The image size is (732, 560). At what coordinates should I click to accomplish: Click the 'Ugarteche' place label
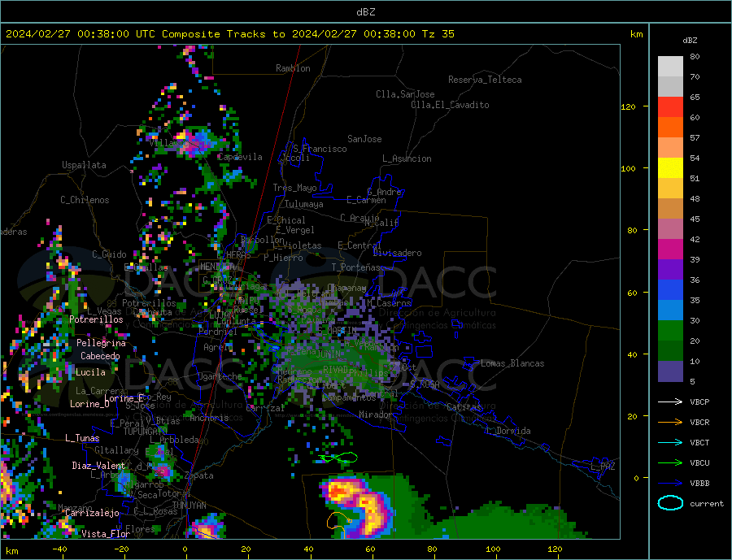[220, 376]
